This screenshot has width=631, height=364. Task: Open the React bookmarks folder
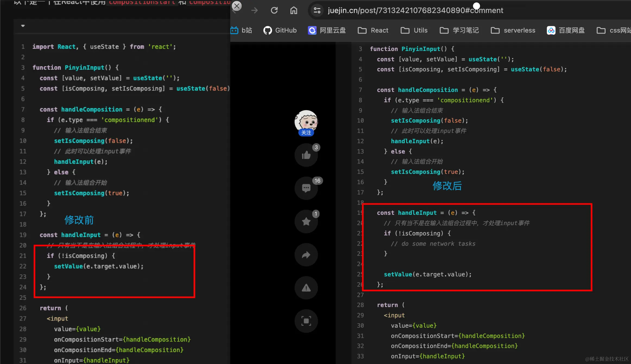point(373,30)
